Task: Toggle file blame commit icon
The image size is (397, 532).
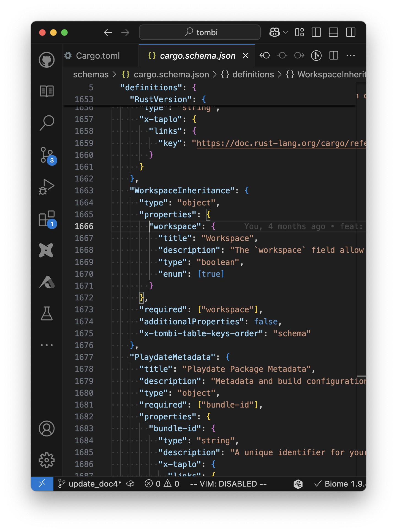Action: tap(282, 56)
